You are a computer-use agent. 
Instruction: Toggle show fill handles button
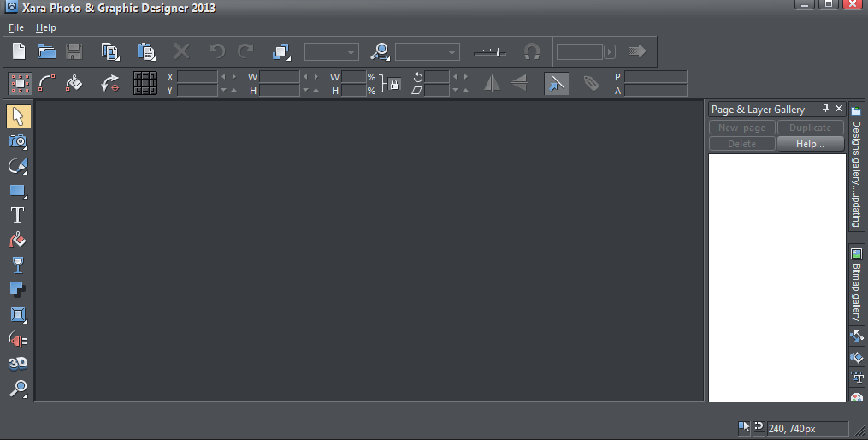(x=74, y=83)
